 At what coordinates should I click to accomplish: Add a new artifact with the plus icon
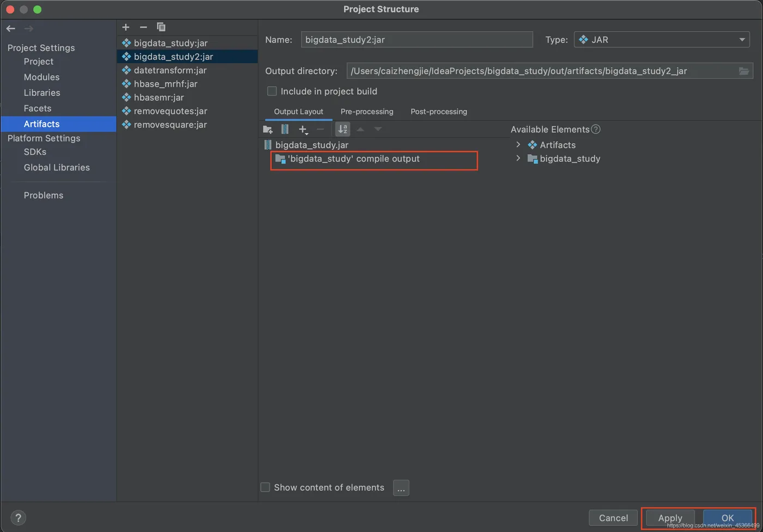pos(126,27)
